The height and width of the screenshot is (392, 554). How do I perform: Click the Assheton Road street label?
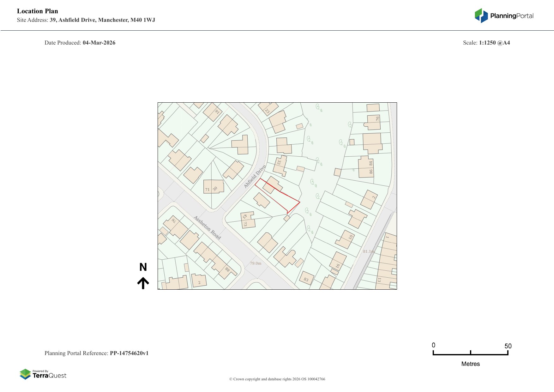coord(207,227)
